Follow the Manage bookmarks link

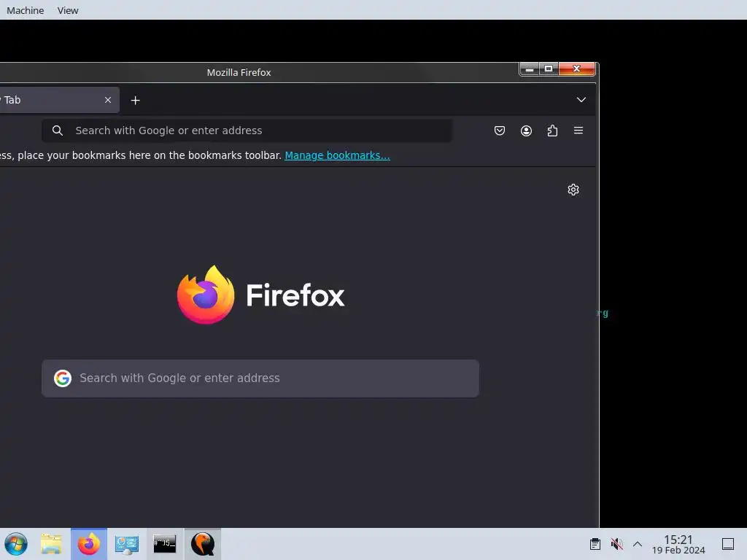(x=337, y=155)
